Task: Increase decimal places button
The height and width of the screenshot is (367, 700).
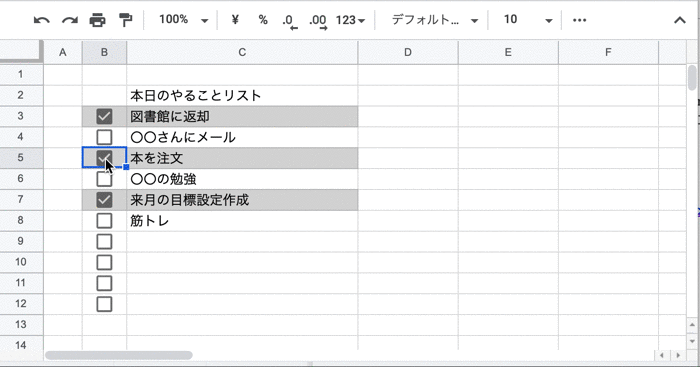Action: (x=318, y=21)
